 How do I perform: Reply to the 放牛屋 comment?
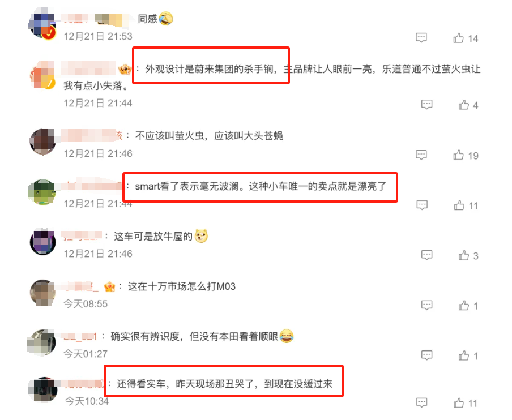(427, 255)
